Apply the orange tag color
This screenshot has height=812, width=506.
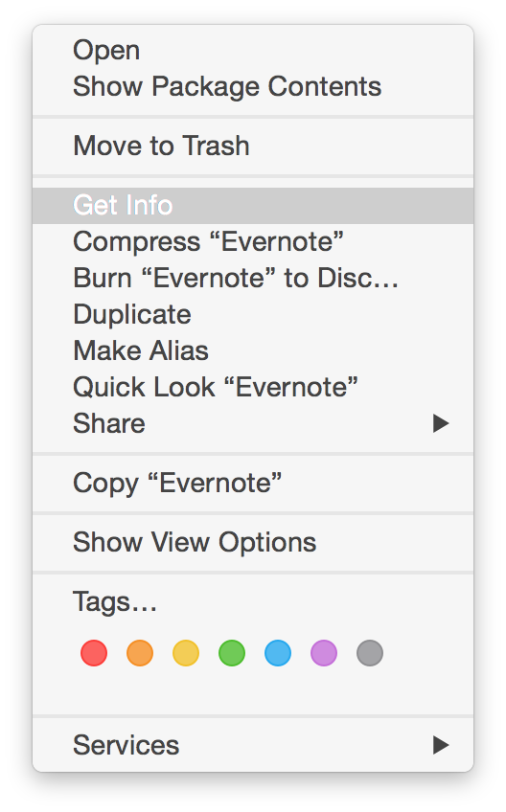[x=140, y=652]
